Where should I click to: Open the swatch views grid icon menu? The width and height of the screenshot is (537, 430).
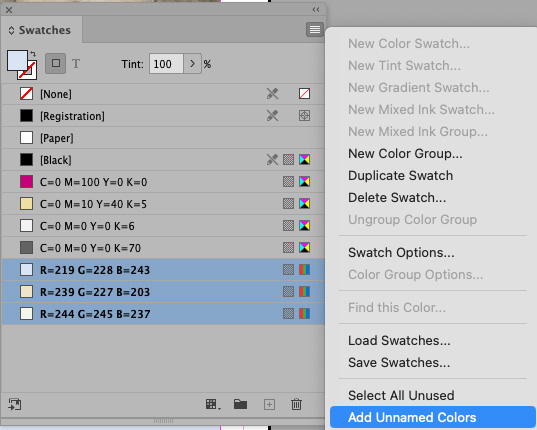tap(213, 405)
